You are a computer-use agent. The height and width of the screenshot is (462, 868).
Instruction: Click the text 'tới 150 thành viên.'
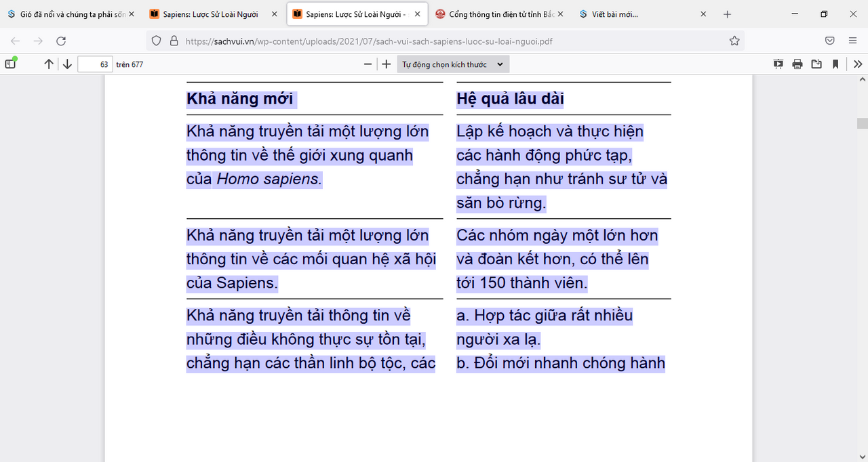click(522, 283)
